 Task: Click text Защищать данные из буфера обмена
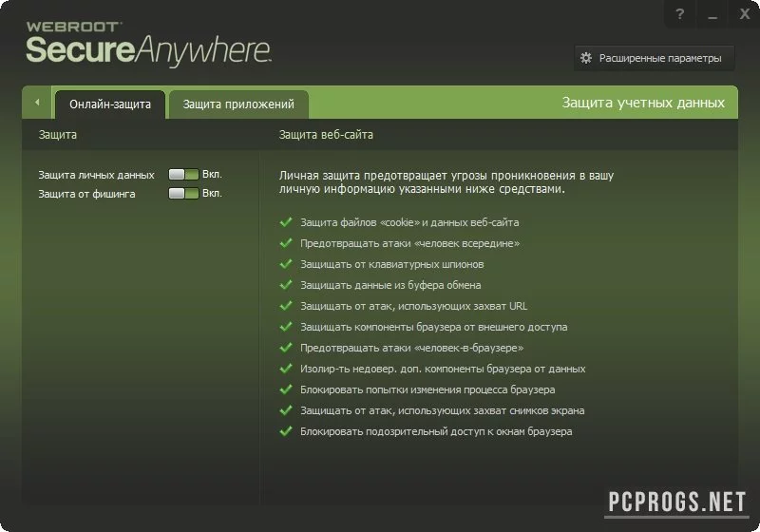(x=390, y=285)
